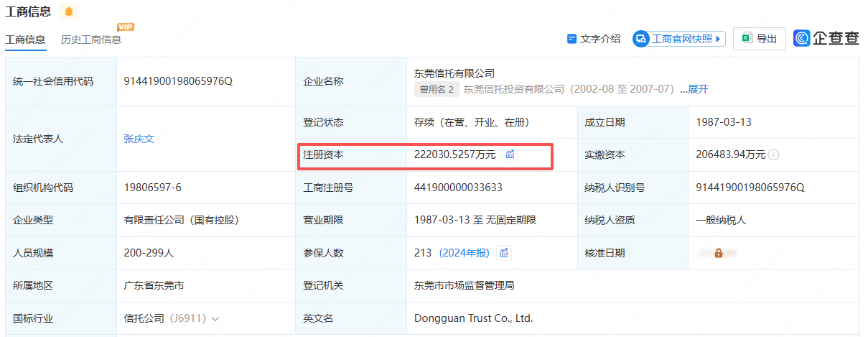Switch to the 历史工商信息 tab
The width and height of the screenshot is (868, 337).
click(x=91, y=40)
